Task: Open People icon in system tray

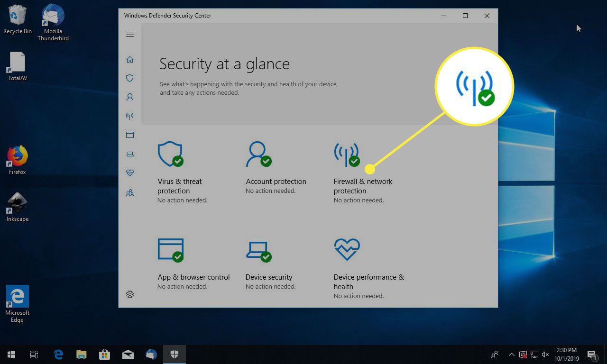Action: pos(495,355)
